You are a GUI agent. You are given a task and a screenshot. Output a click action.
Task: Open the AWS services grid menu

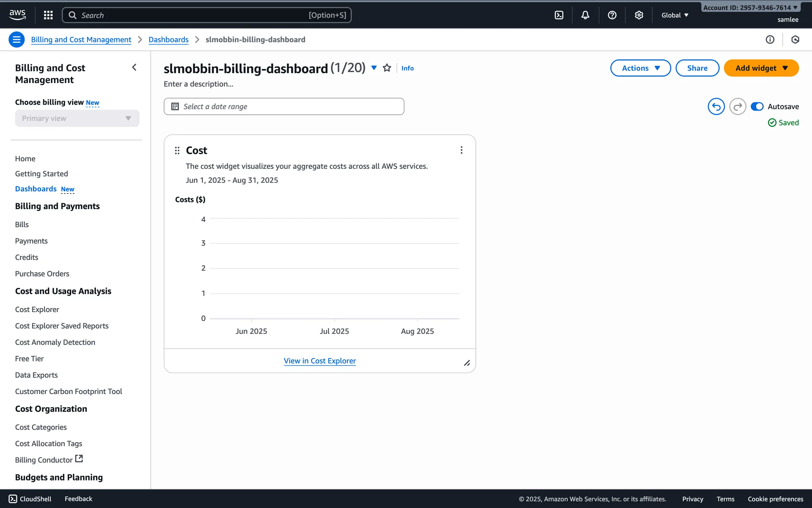pyautogui.click(x=48, y=15)
